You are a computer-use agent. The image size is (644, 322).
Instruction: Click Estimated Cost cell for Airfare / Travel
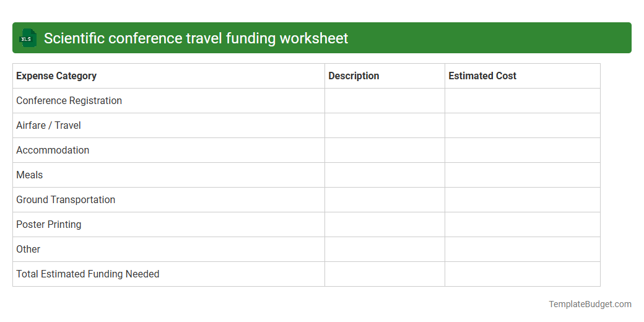pyautogui.click(x=523, y=125)
